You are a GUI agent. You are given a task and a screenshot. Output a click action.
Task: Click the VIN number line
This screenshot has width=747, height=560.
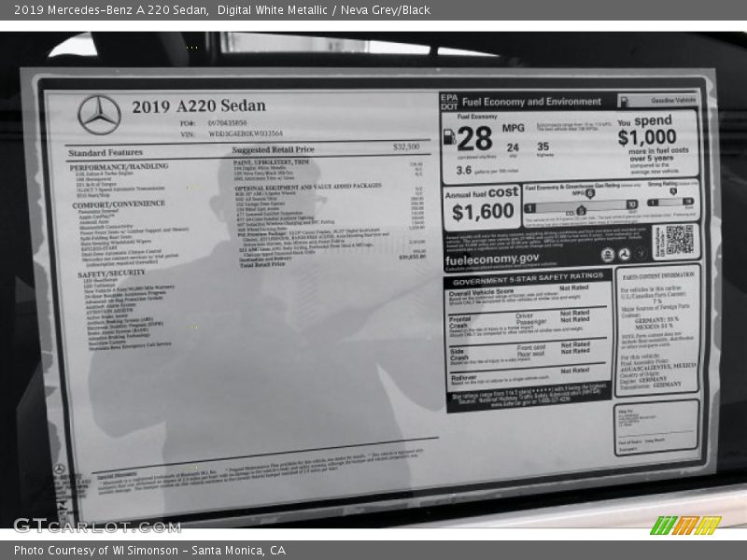[x=232, y=133]
